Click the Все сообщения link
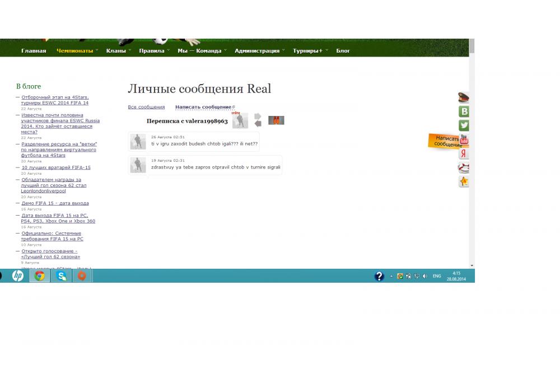 tap(146, 107)
